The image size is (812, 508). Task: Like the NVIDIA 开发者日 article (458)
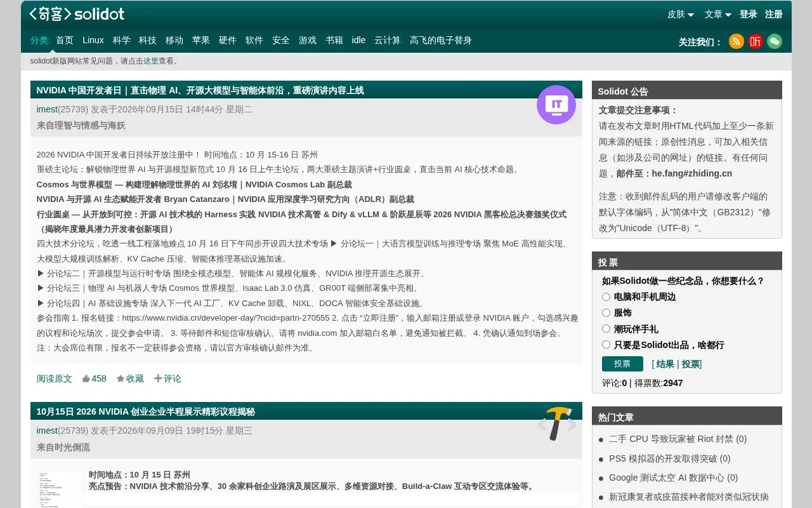(94, 378)
